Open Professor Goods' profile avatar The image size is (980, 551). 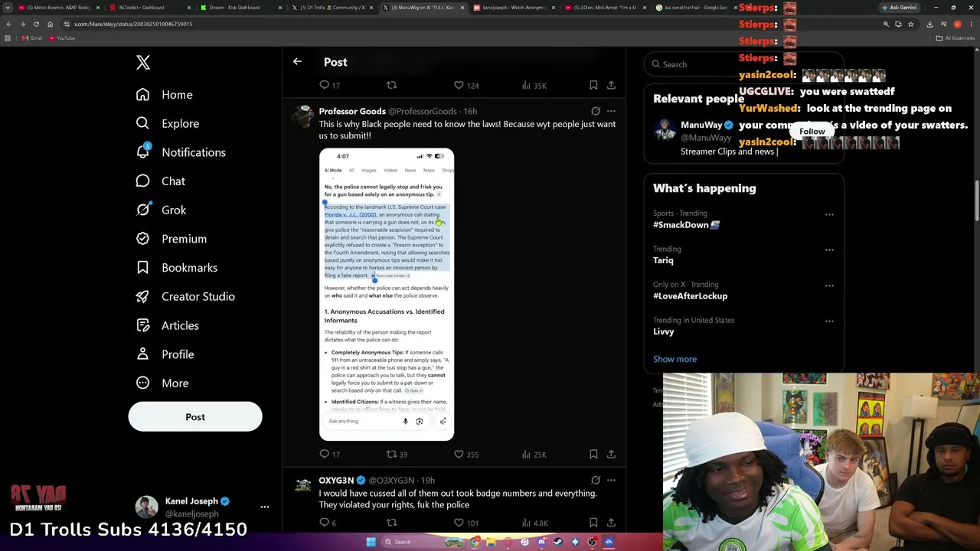tap(304, 117)
